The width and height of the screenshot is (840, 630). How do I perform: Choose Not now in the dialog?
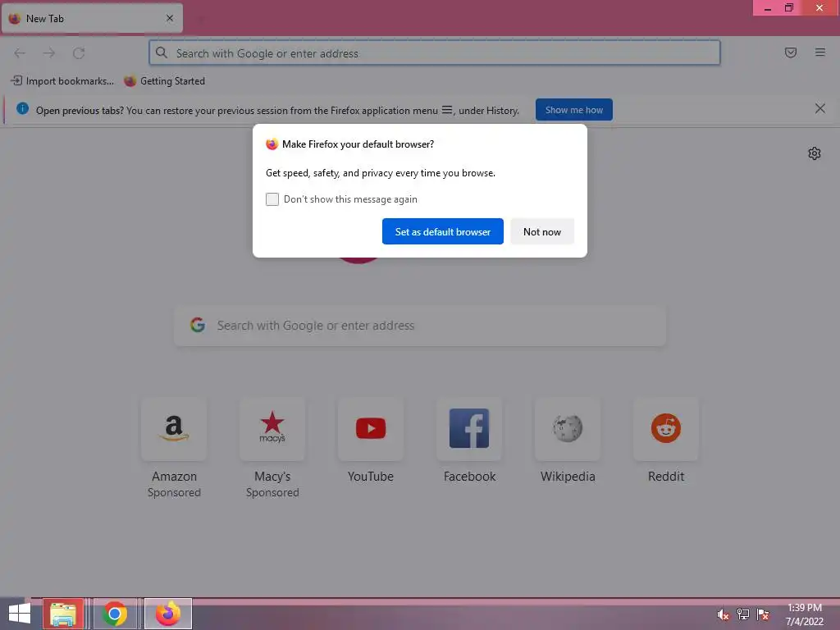542,231
